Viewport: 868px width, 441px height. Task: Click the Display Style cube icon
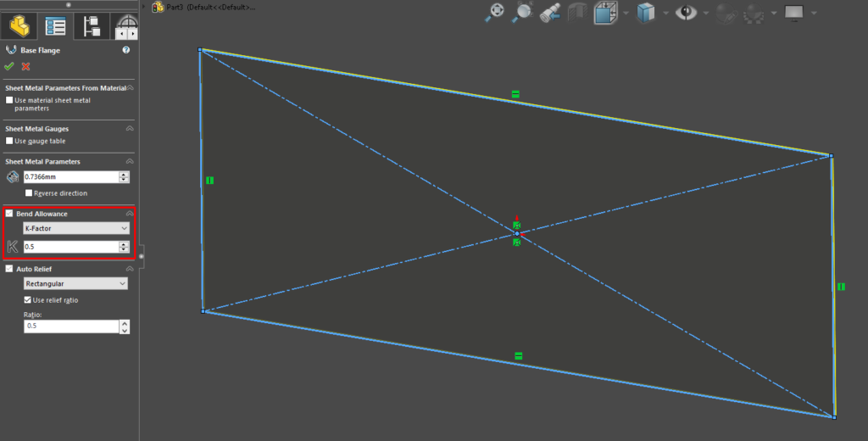646,13
